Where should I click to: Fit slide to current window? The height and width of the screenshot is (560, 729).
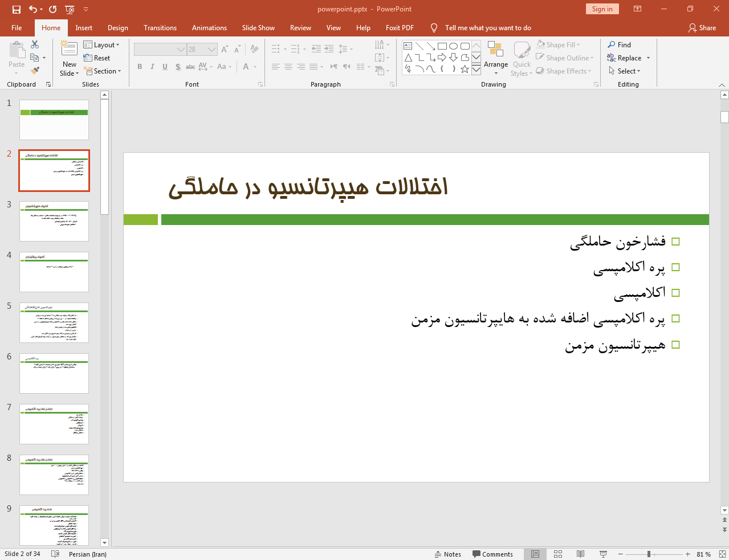722,554
